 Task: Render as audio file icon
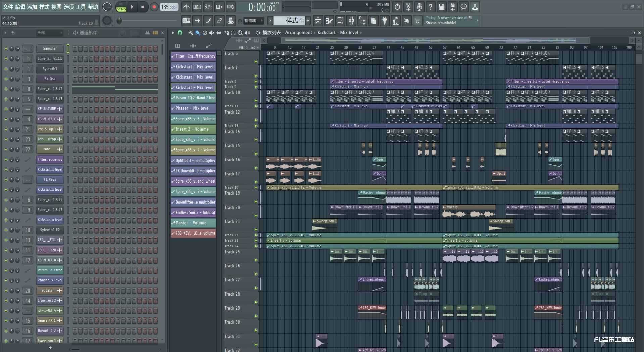pos(453,7)
